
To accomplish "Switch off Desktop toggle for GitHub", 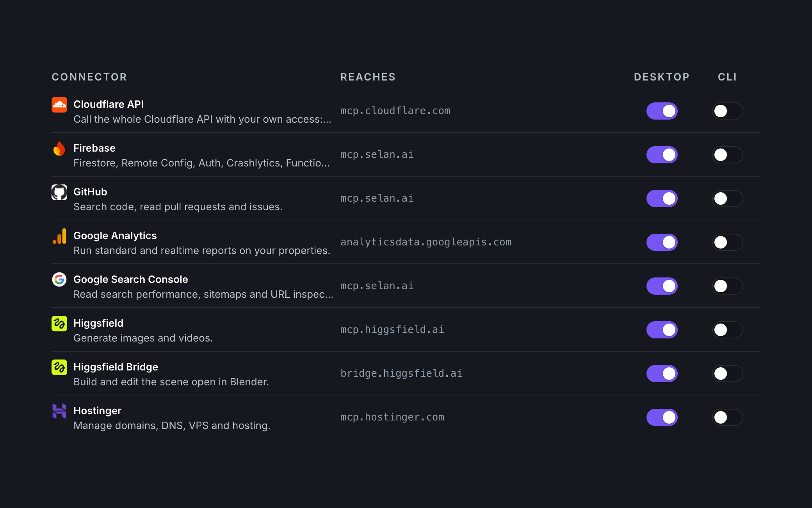I will 662,199.
